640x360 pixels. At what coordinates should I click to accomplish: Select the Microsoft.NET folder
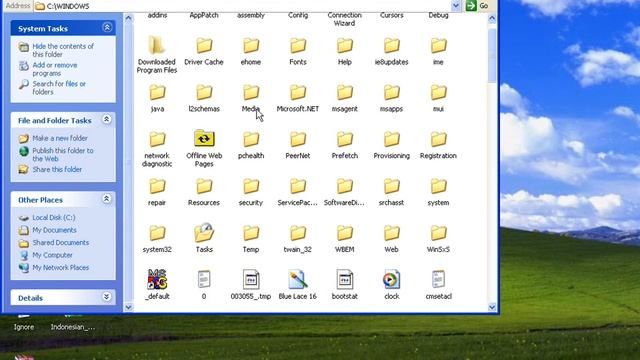click(298, 98)
